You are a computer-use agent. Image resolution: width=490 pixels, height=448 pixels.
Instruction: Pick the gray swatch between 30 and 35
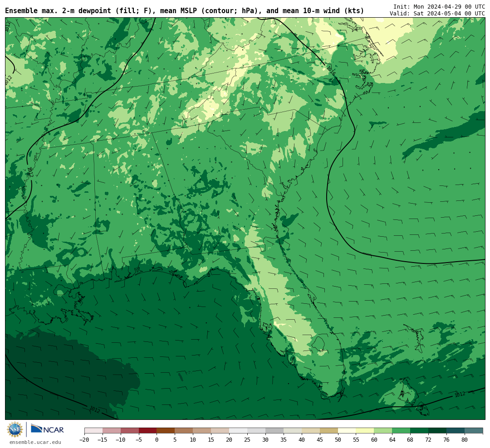(274, 431)
